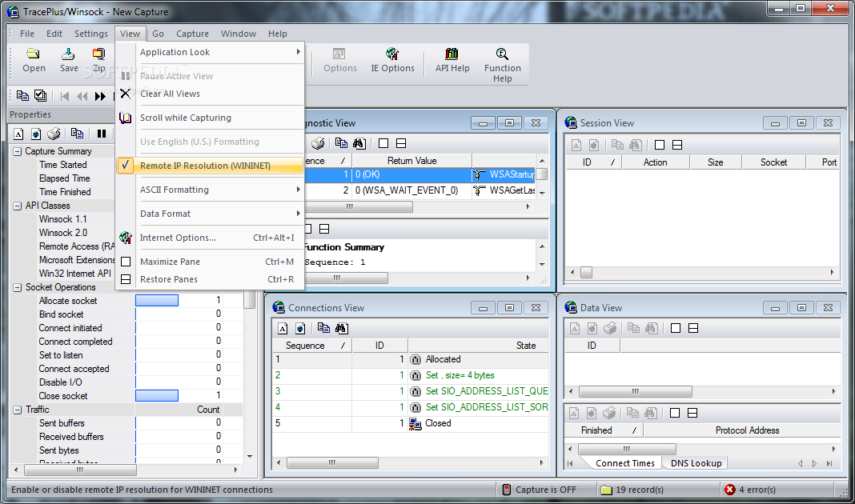Image resolution: width=855 pixels, height=504 pixels.
Task: Click Session View horizontal scrollbar thumb
Action: 586,273
